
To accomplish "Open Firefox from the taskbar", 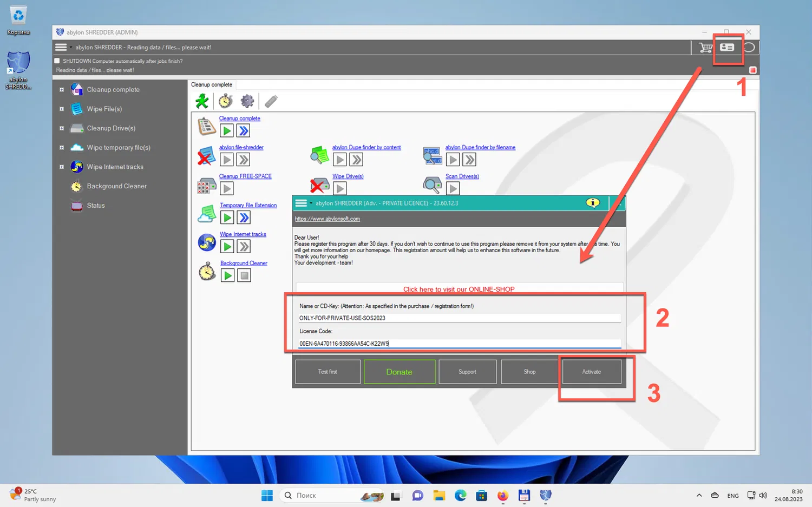I will tap(503, 495).
